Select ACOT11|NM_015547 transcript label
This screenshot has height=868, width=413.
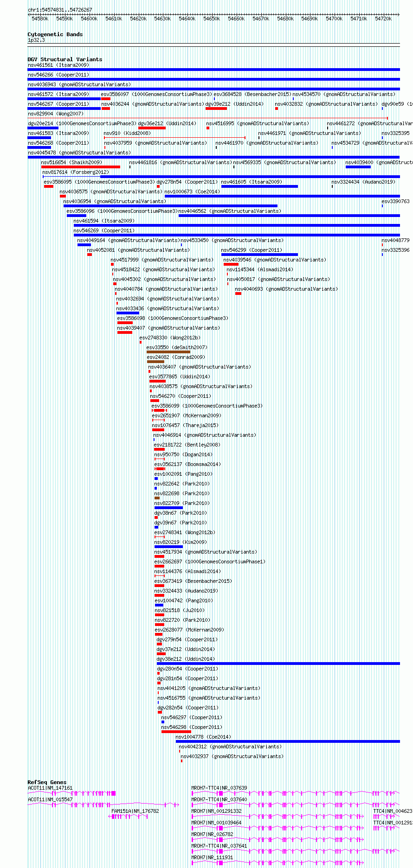click(x=50, y=800)
